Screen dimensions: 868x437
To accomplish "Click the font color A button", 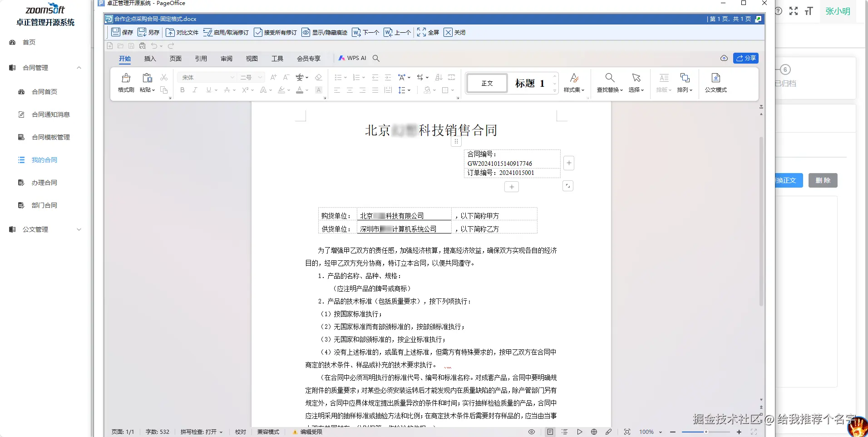I will click(300, 90).
